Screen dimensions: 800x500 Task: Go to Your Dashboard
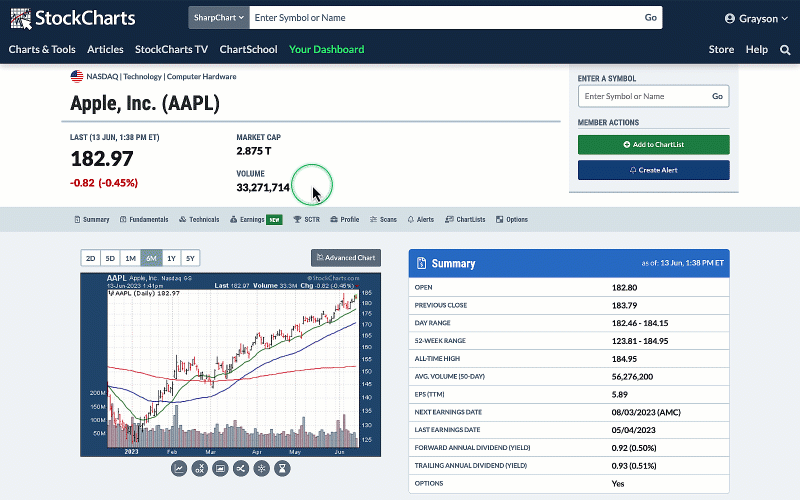click(x=327, y=49)
